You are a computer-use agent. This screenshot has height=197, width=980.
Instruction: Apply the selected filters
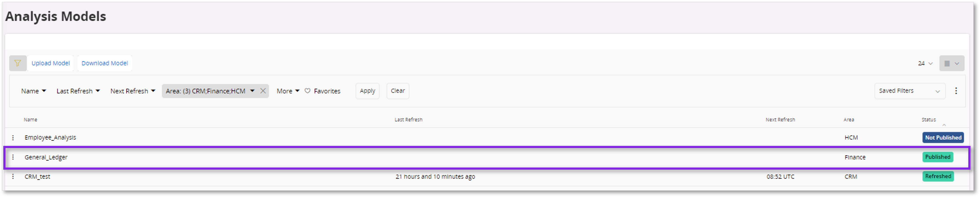click(367, 91)
